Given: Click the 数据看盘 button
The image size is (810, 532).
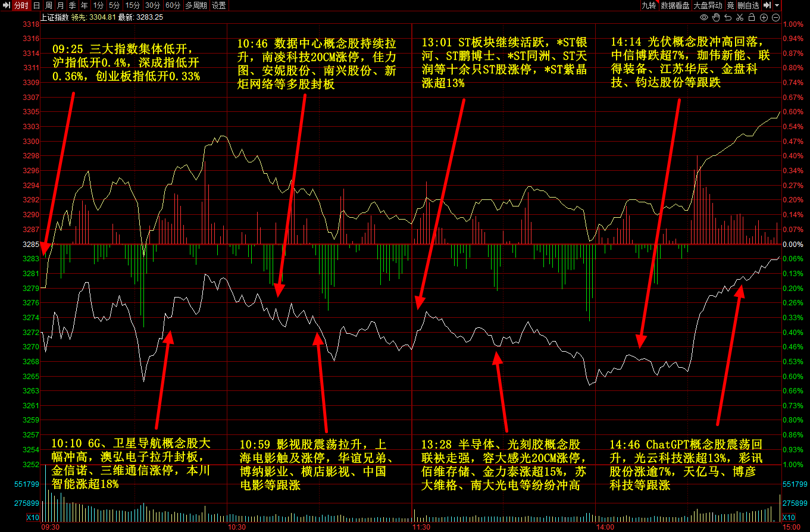Looking at the screenshot, I should coord(675,5).
